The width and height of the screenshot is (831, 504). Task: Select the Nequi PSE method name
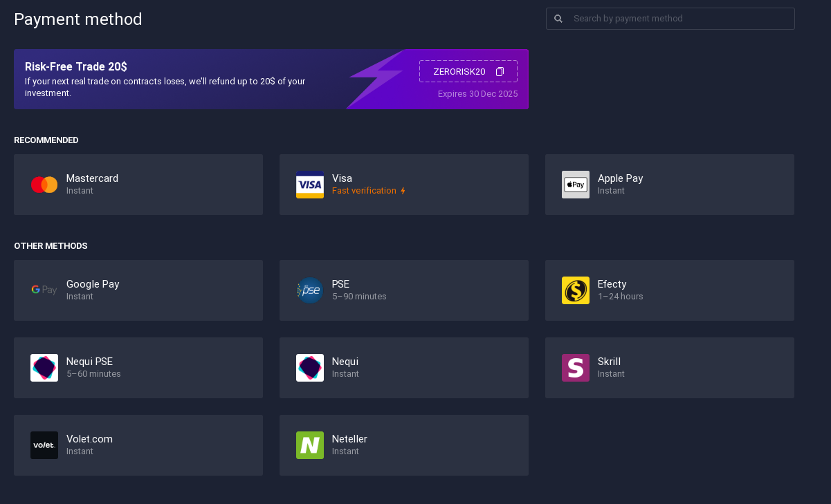pos(89,362)
